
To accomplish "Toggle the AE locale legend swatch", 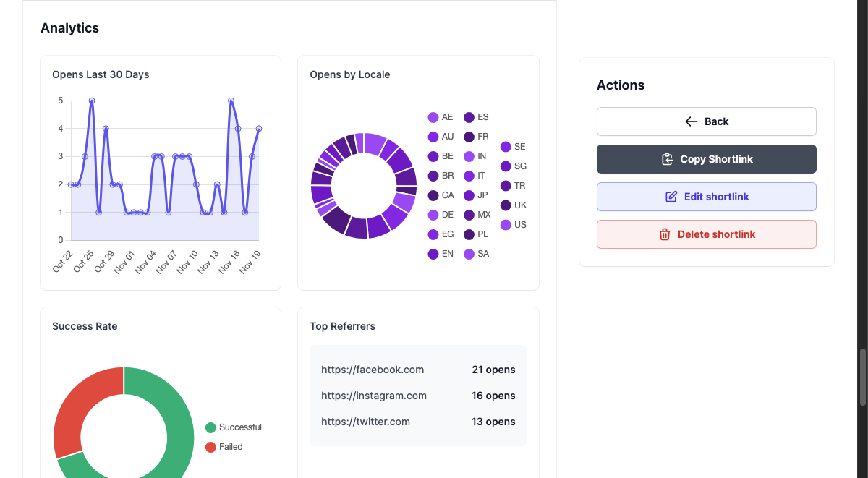I will [x=433, y=117].
